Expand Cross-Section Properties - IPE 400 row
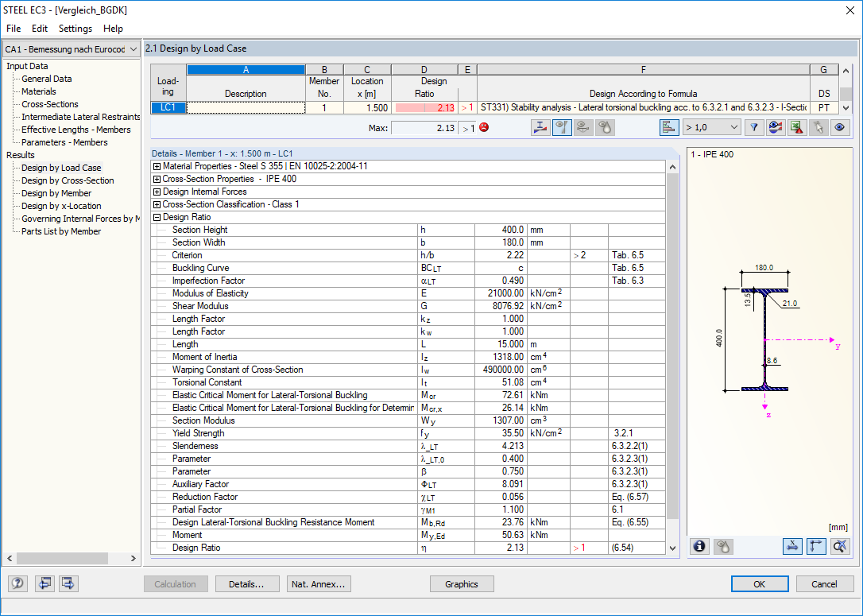The width and height of the screenshot is (863, 616). coord(157,179)
